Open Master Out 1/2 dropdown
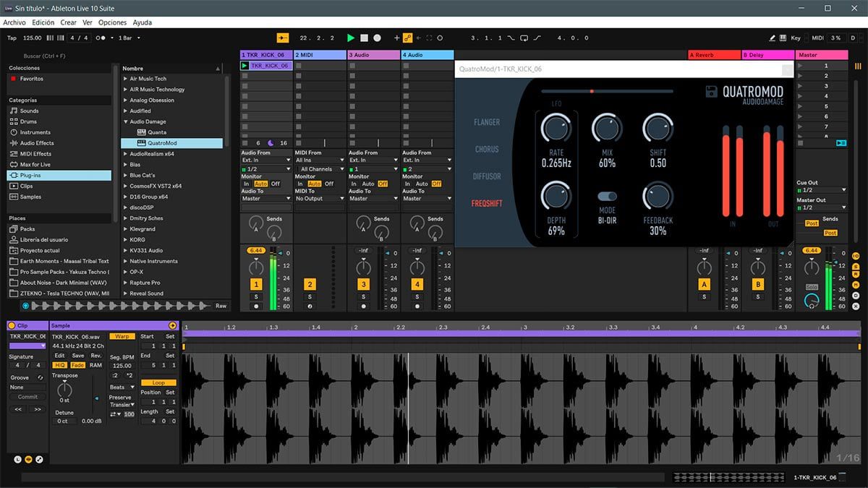 coord(821,207)
